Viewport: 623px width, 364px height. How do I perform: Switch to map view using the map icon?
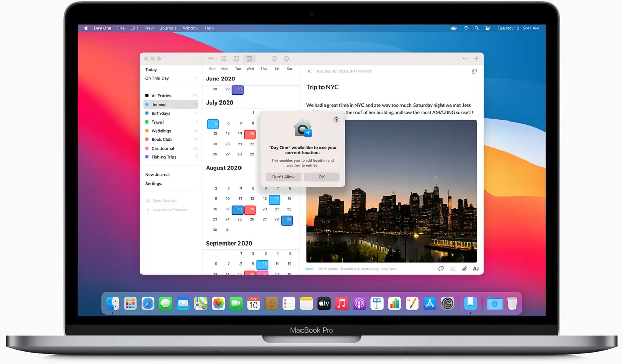[x=236, y=58]
